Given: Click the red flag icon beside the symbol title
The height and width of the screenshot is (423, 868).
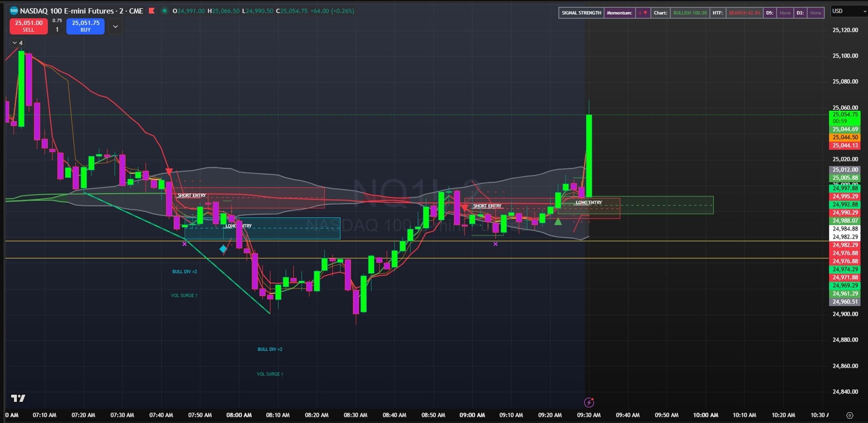Looking at the screenshot, I should [152, 11].
